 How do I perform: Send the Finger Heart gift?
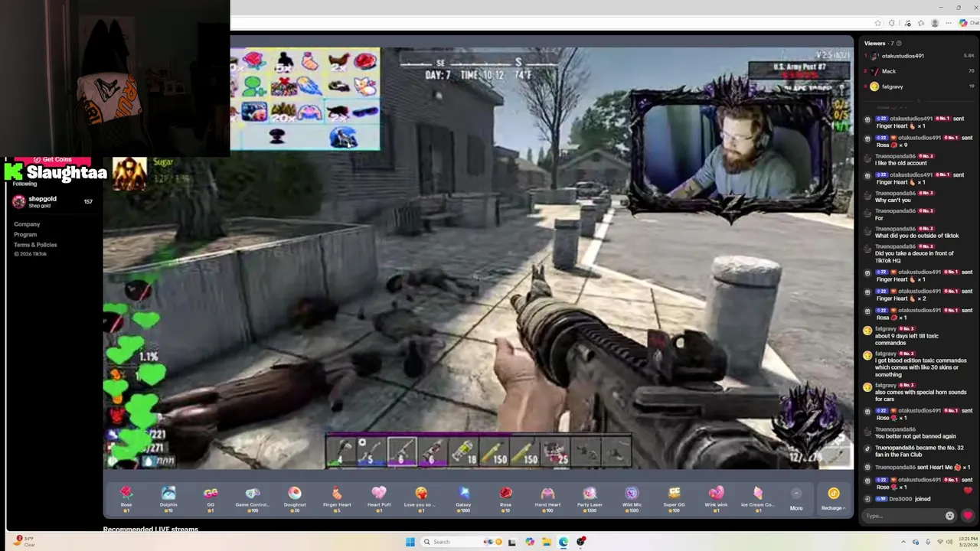pyautogui.click(x=337, y=497)
